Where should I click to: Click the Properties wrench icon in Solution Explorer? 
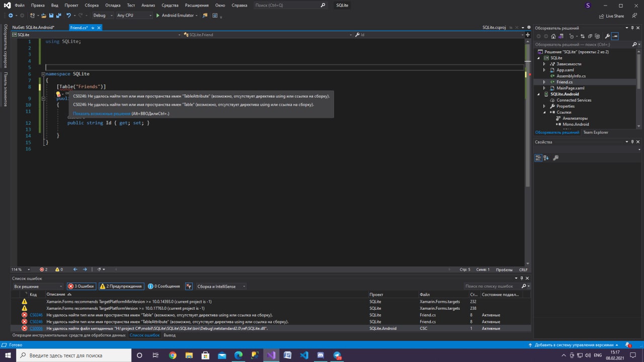pos(607,36)
